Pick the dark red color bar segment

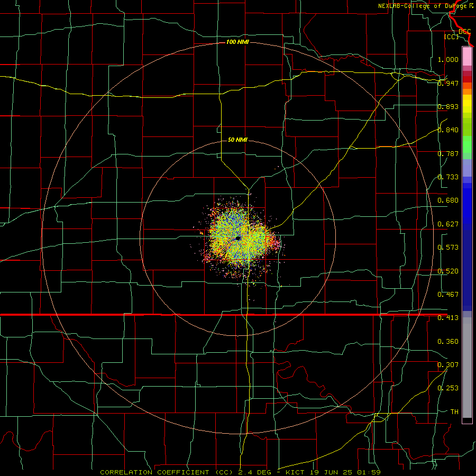click(x=467, y=79)
